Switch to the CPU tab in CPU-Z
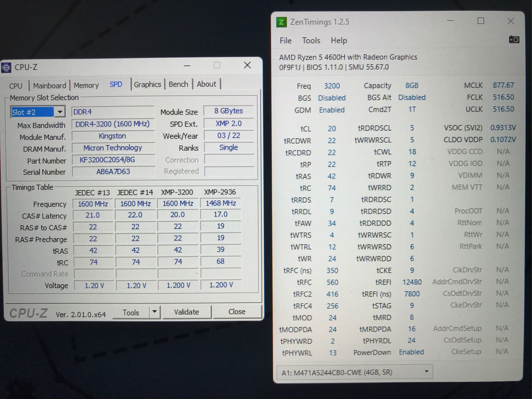 coord(15,86)
